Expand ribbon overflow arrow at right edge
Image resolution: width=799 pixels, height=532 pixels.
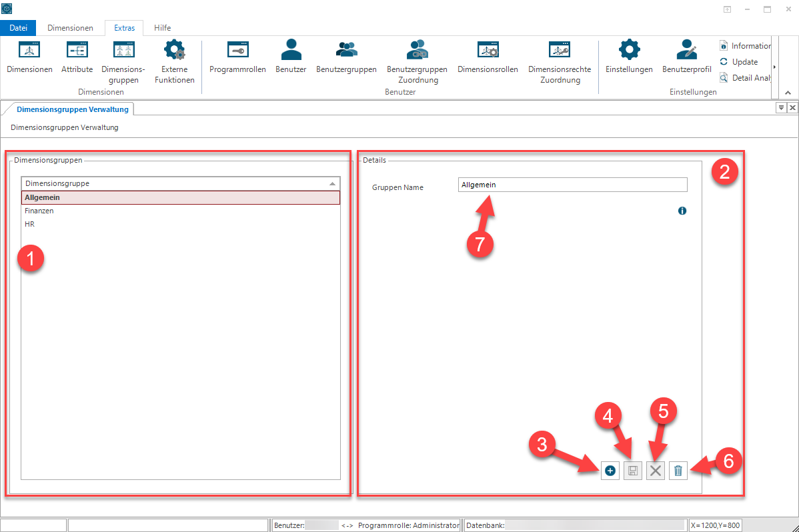pos(774,67)
